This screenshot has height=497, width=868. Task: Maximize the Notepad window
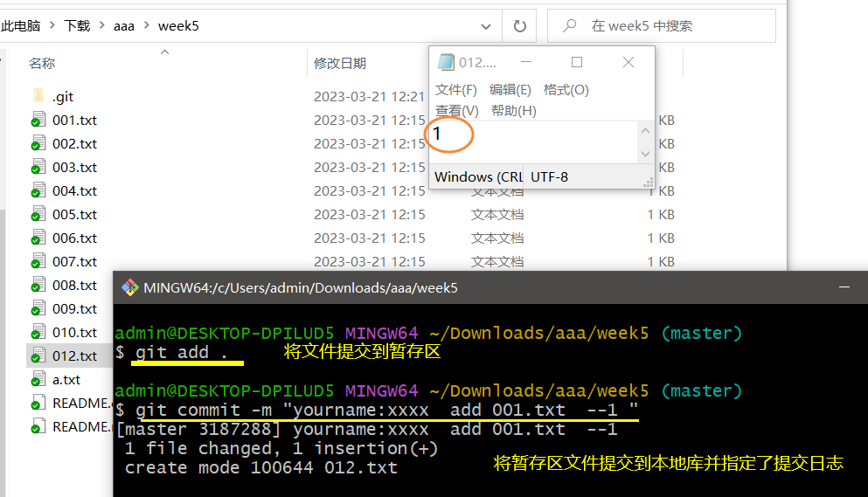[577, 62]
